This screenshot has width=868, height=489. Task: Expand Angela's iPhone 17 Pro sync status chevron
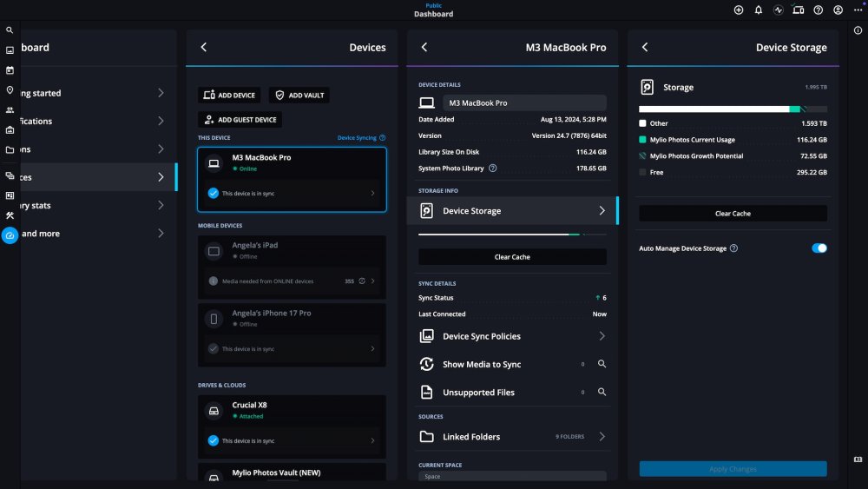click(x=372, y=349)
